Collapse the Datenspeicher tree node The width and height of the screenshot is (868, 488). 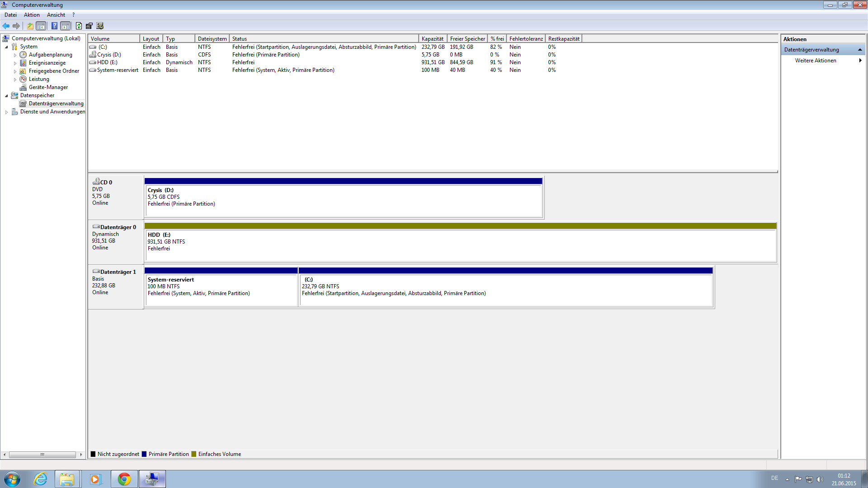click(6, 96)
